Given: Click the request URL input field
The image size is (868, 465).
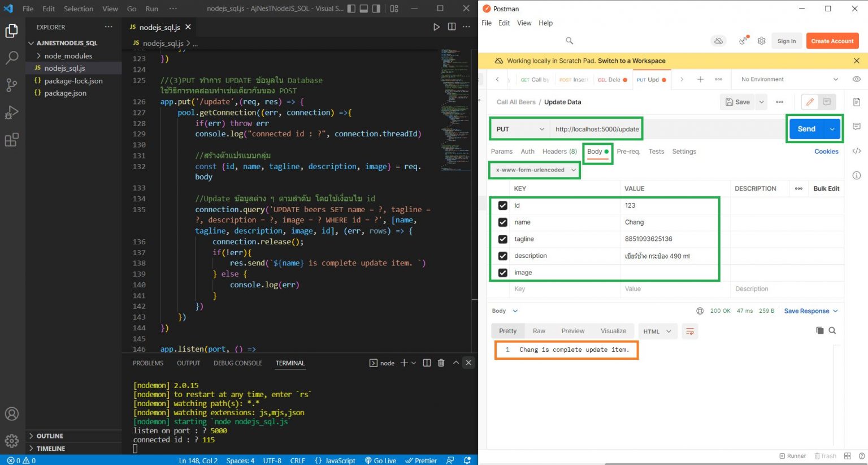Looking at the screenshot, I should (x=596, y=128).
